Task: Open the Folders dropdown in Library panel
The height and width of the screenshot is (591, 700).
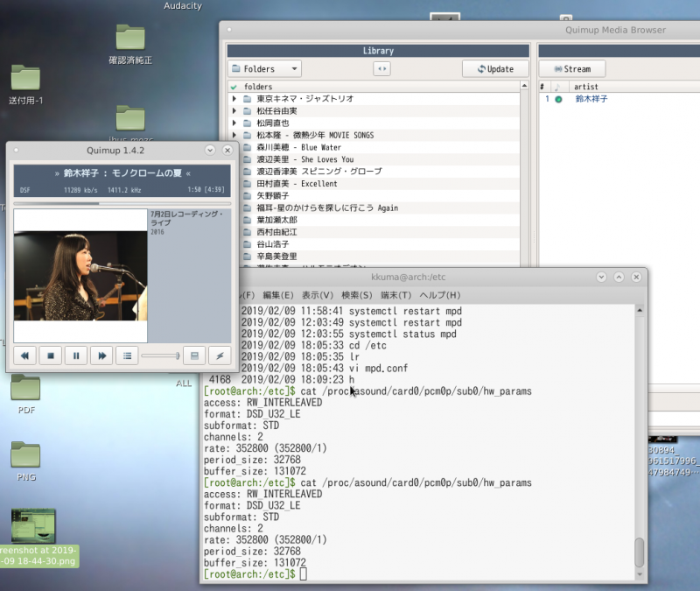Action: click(264, 68)
